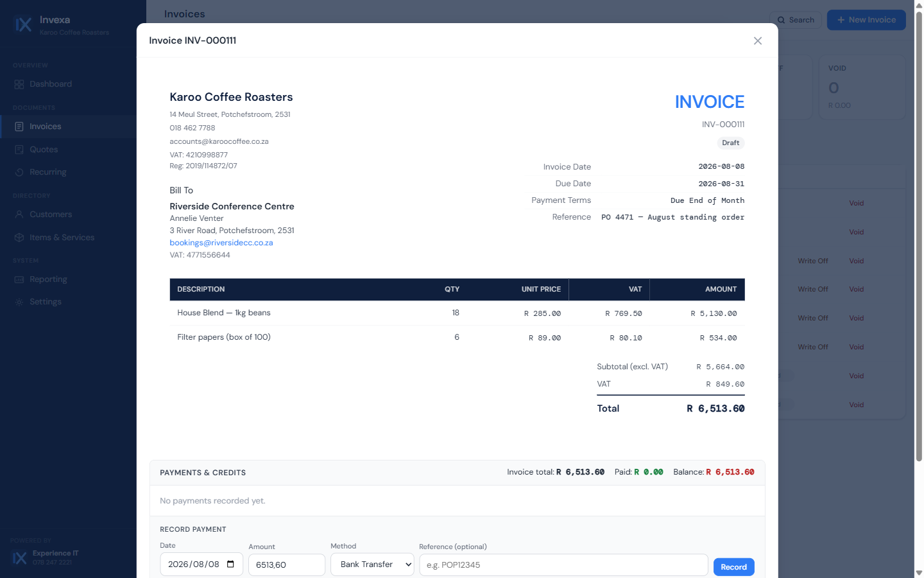Click Riverside Conference Centre customer name
This screenshot has width=924, height=578.
(x=232, y=206)
